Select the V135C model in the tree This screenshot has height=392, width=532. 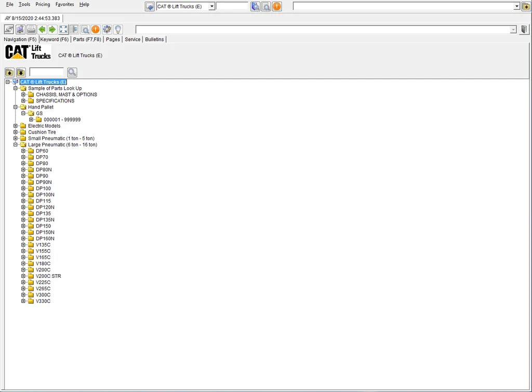[x=43, y=245]
